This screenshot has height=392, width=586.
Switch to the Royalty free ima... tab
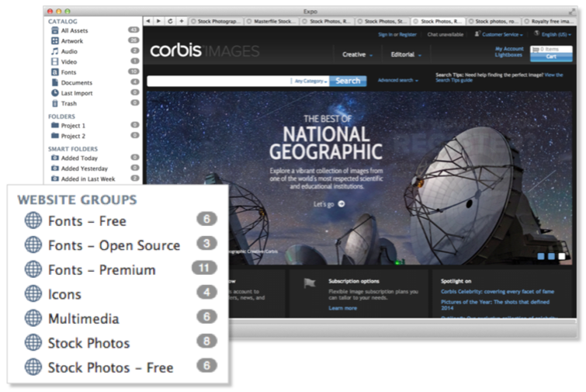[549, 21]
